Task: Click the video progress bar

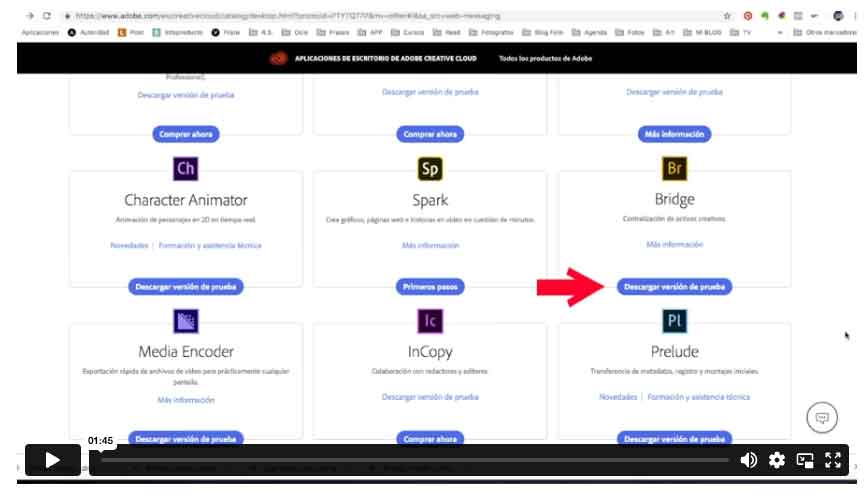Action: pyautogui.click(x=414, y=460)
